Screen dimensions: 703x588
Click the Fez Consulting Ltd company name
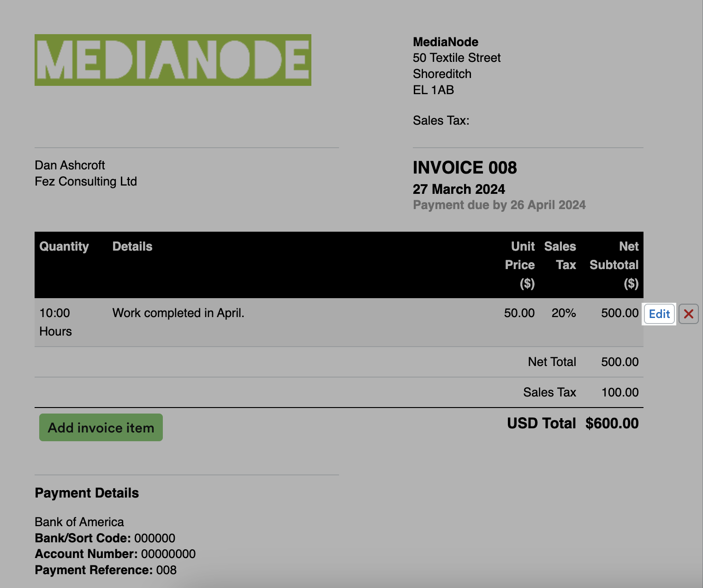tap(86, 181)
